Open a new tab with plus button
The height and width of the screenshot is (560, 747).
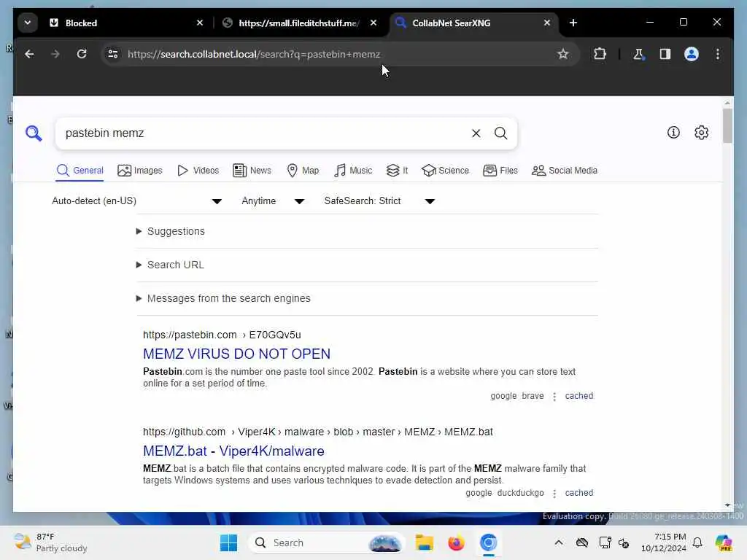pyautogui.click(x=573, y=23)
